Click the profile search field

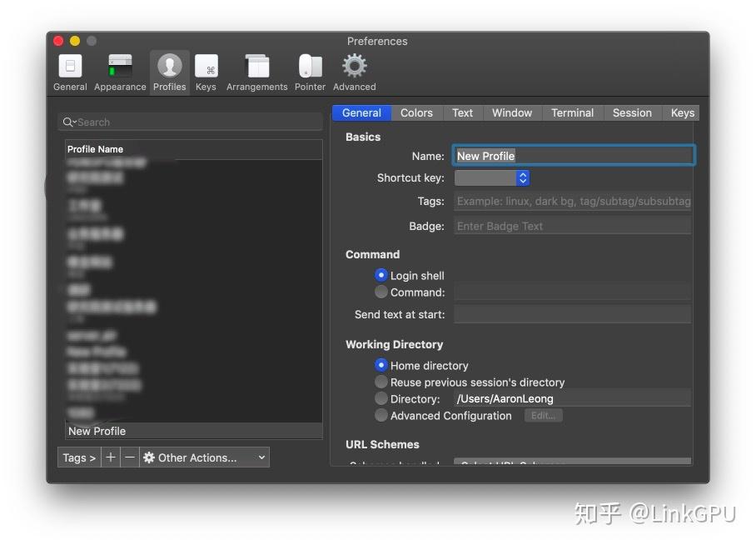click(190, 122)
